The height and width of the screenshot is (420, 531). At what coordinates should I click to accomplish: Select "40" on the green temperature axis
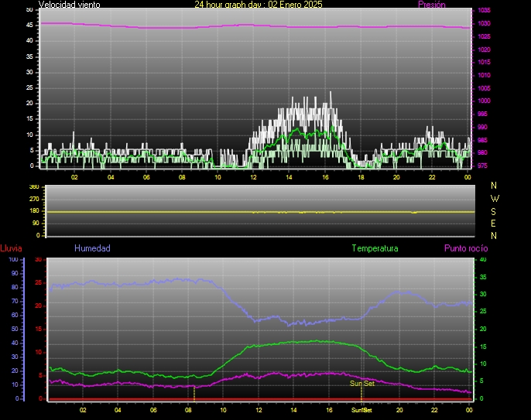pos(483,260)
